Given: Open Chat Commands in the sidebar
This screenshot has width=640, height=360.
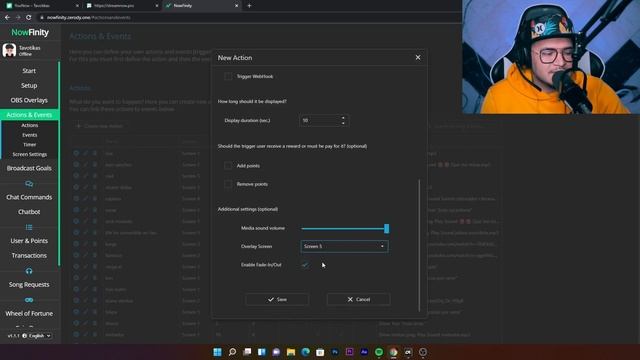Looking at the screenshot, I should [29, 197].
